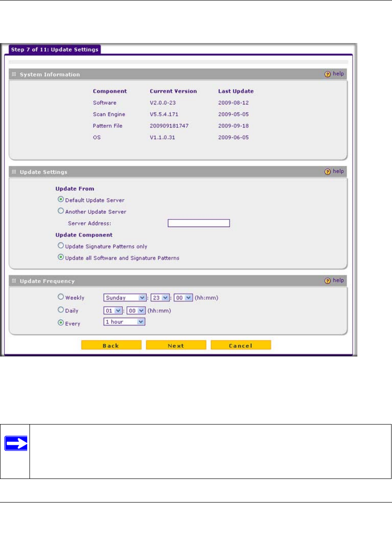Viewport: 392px width, 537px height.
Task: Click the blue note arrow icon
Action: [x=16, y=444]
